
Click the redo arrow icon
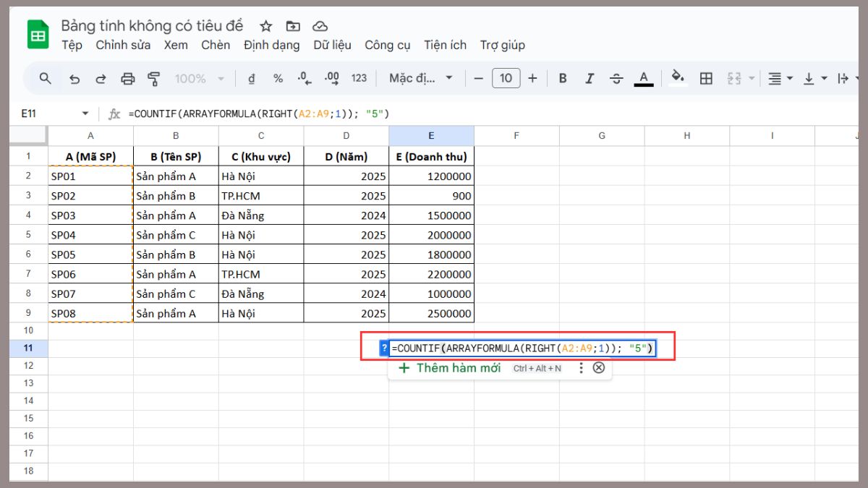101,79
